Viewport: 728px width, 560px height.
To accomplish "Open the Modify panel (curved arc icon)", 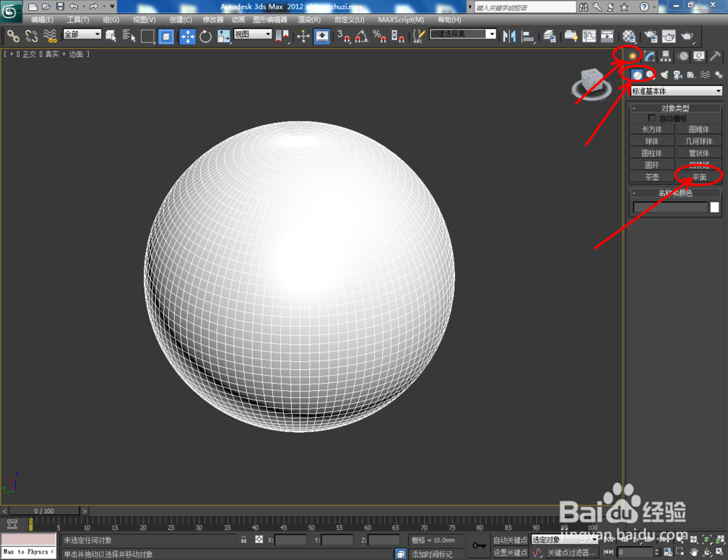I will click(x=649, y=56).
